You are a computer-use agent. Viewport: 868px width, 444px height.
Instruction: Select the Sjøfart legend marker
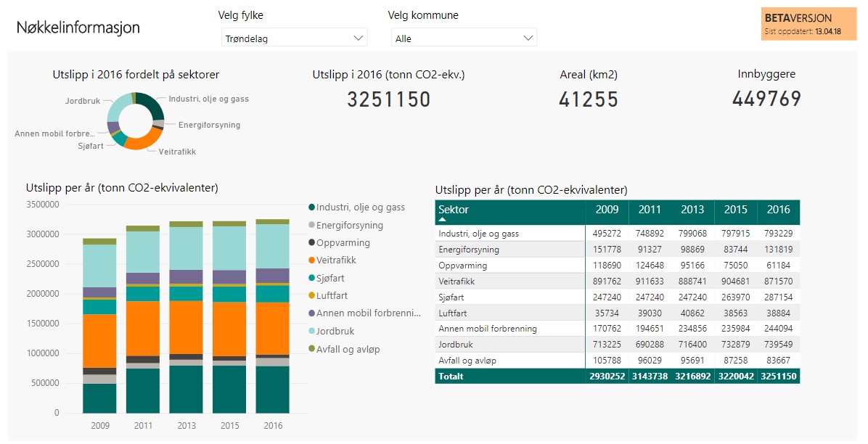311,278
